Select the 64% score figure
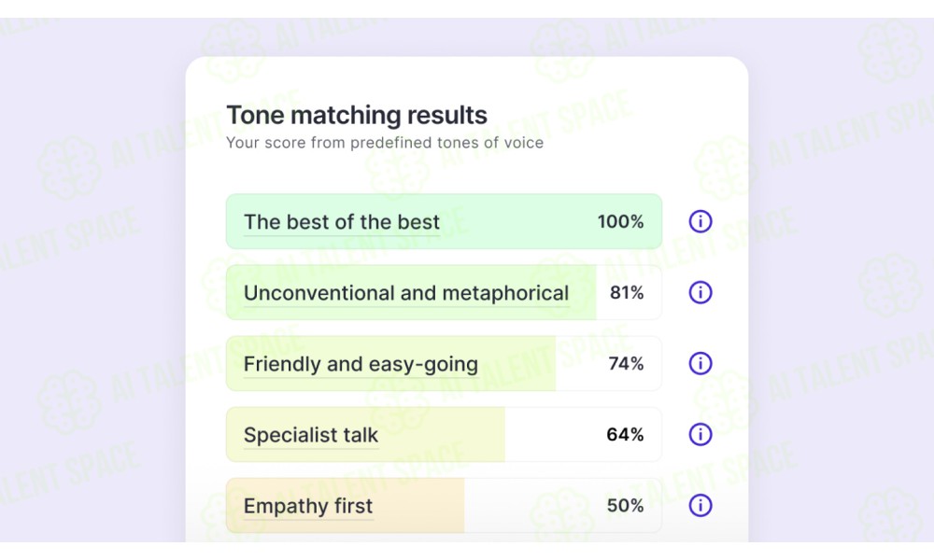Image resolution: width=934 pixels, height=560 pixels. [625, 434]
